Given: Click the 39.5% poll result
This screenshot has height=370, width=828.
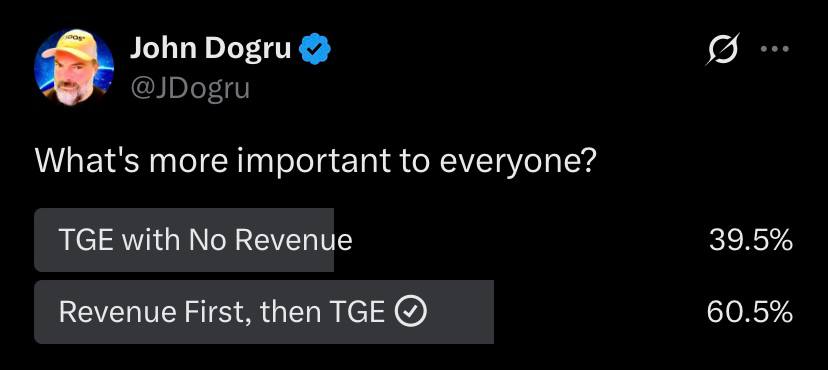Looking at the screenshot, I should 750,241.
